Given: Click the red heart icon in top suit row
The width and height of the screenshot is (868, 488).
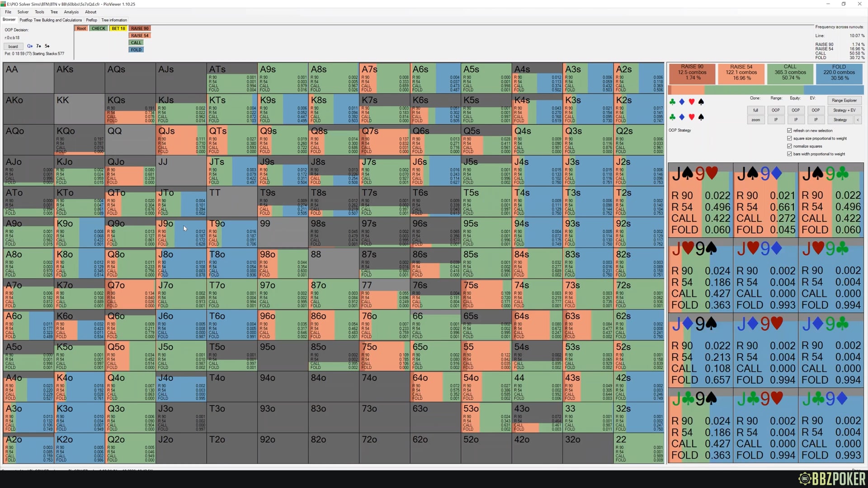Looking at the screenshot, I should (691, 102).
